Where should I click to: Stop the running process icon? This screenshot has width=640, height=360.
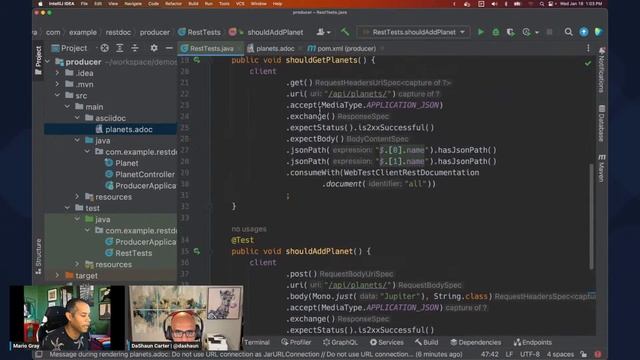(549, 32)
